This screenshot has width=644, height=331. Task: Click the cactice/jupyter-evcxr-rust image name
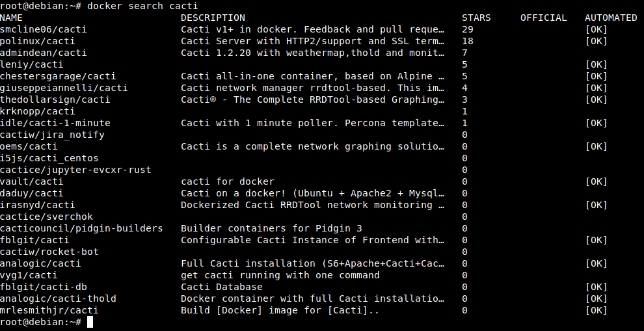(75, 170)
